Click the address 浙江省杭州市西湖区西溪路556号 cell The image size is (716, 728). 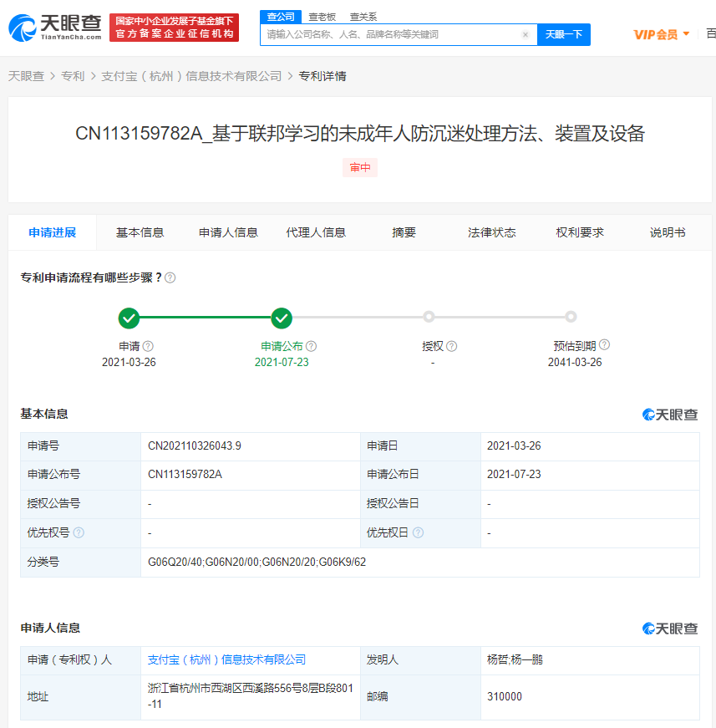[250, 696]
